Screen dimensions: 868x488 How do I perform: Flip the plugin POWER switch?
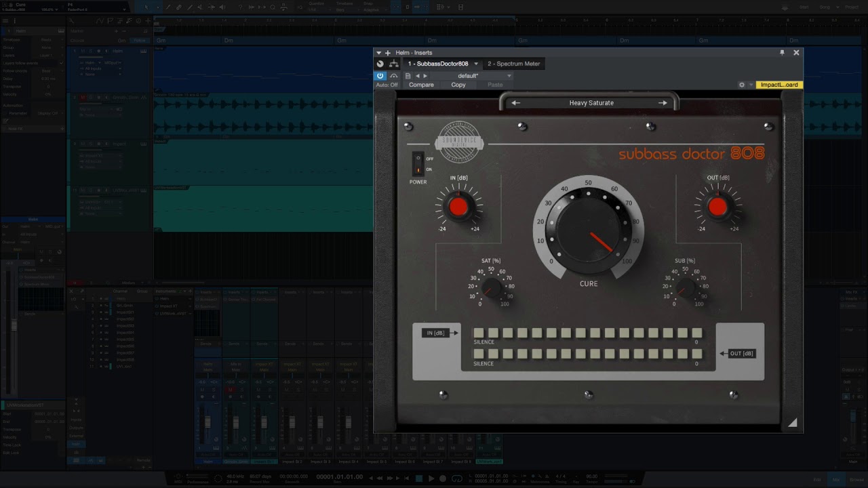tap(418, 163)
